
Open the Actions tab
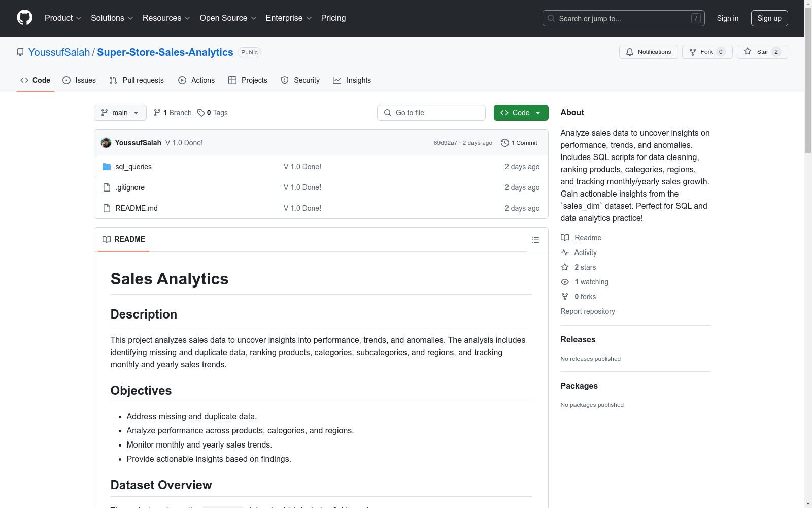pyautogui.click(x=196, y=80)
